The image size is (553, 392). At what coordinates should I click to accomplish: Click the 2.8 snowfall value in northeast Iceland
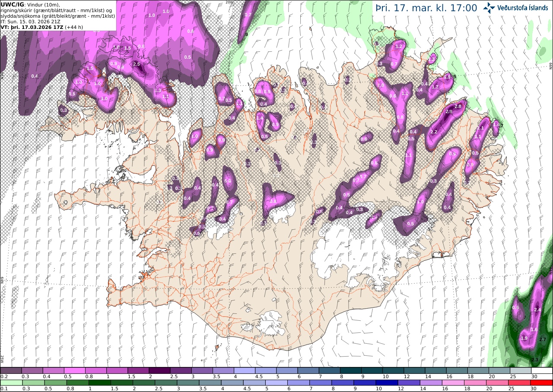click(458, 106)
